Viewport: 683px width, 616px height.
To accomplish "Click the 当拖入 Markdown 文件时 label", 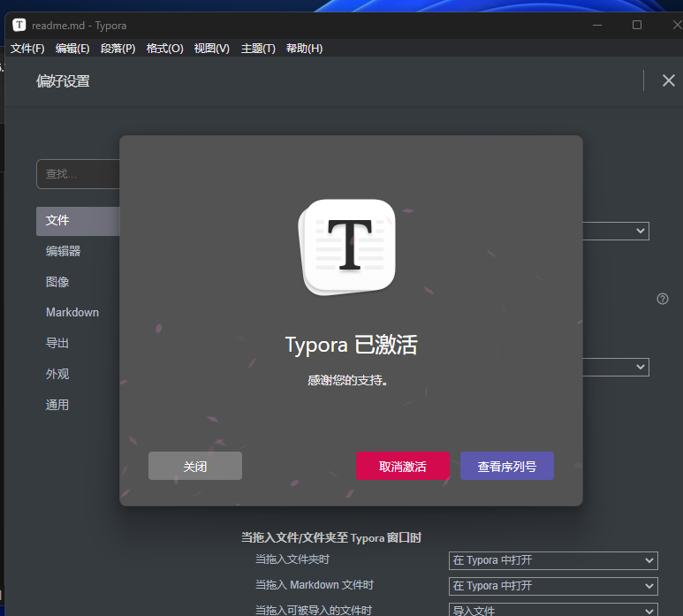I will (315, 585).
